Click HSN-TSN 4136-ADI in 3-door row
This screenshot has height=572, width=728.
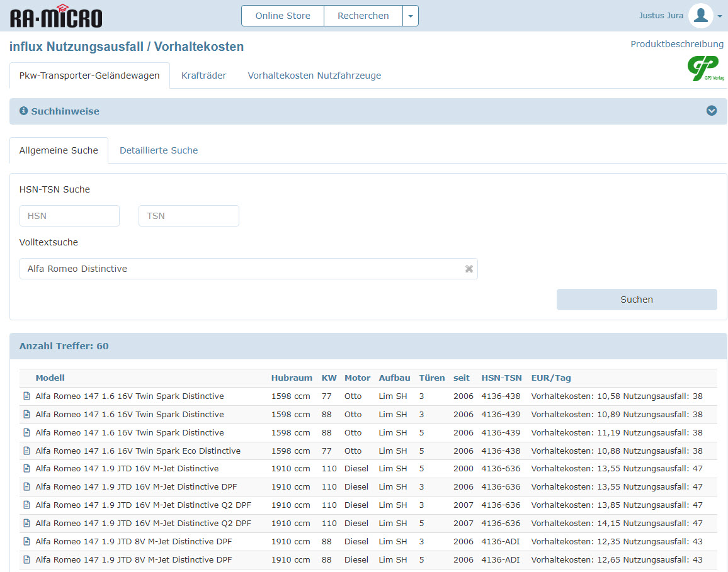(501, 541)
